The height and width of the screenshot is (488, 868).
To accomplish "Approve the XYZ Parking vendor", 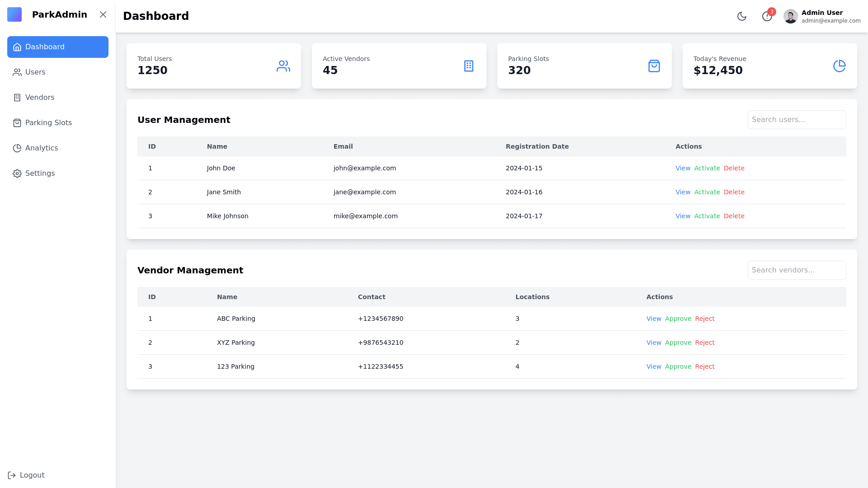I will [678, 343].
